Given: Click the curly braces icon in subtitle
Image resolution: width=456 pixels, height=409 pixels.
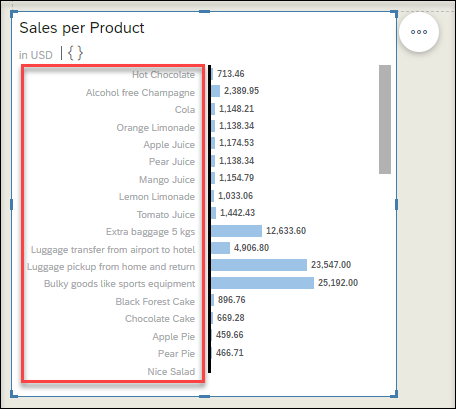Looking at the screenshot, I should pos(75,53).
